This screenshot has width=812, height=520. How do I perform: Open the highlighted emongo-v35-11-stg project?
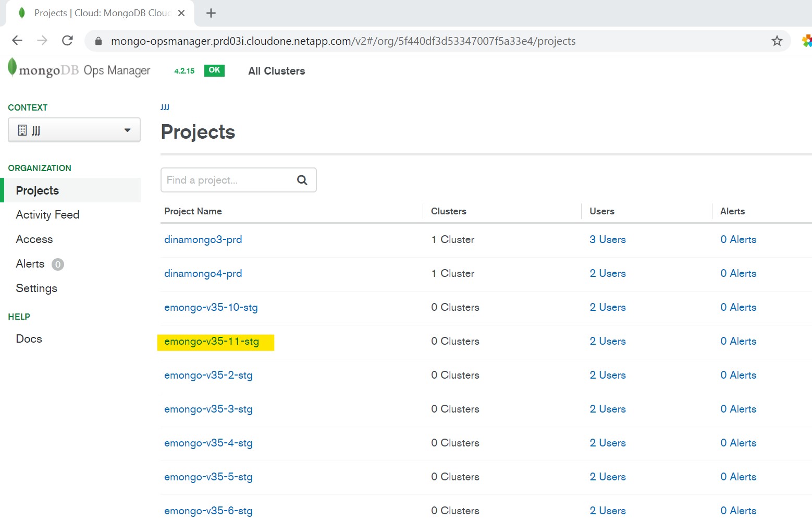211,342
